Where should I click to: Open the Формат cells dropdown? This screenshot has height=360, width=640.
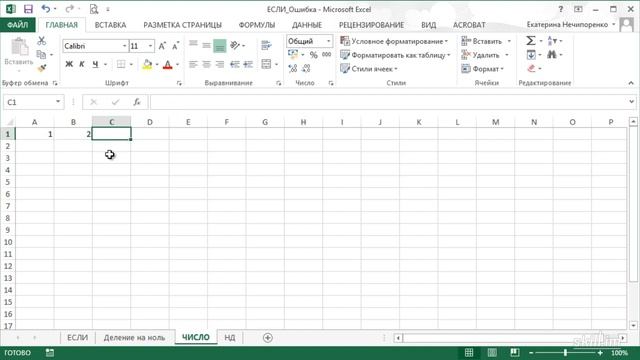pos(483,69)
